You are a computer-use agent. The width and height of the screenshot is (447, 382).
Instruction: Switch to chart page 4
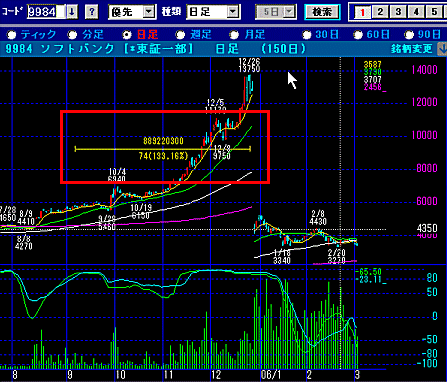point(416,12)
